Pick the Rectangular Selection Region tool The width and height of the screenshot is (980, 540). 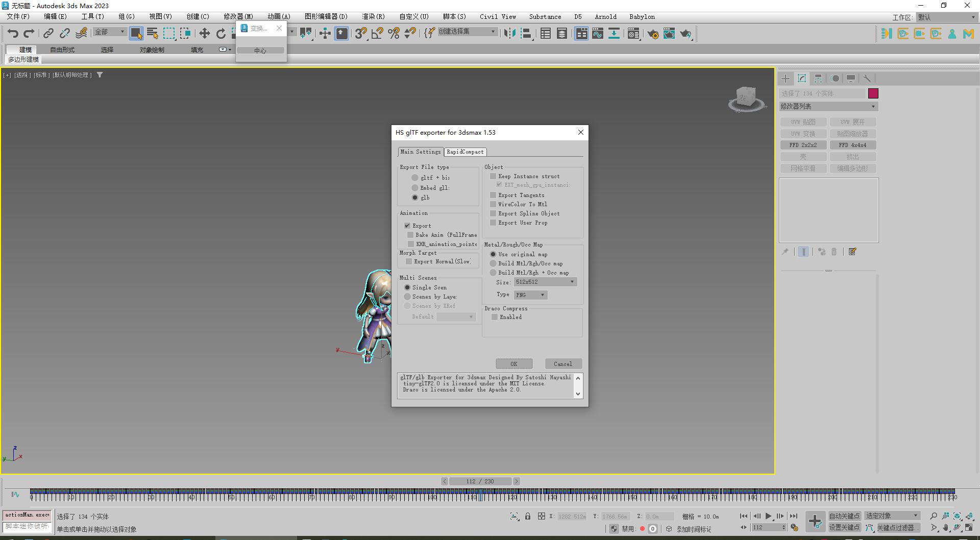[x=169, y=34]
